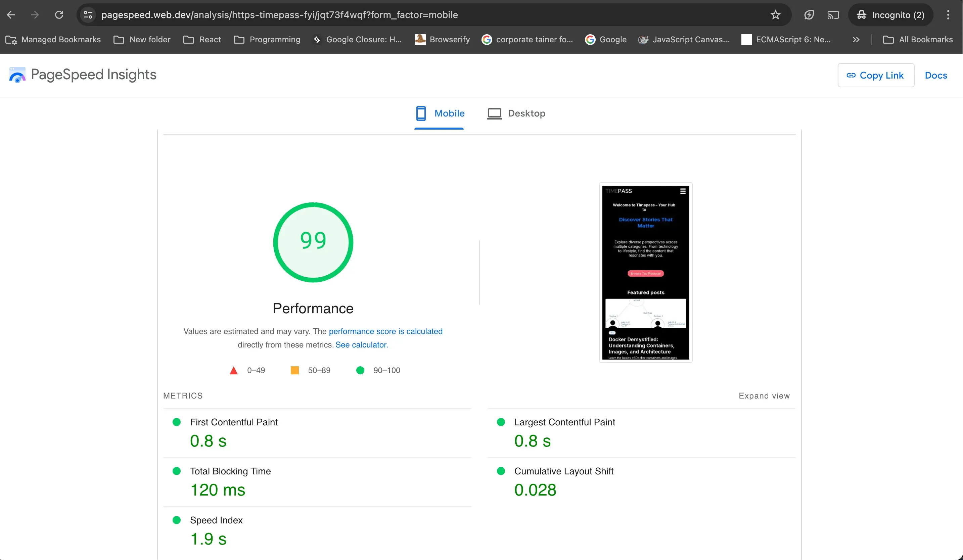Select the Mobile tab

(439, 113)
